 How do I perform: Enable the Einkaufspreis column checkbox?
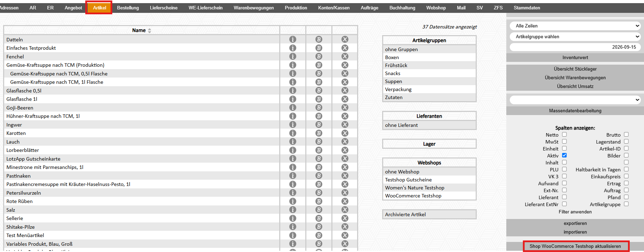tap(626, 176)
